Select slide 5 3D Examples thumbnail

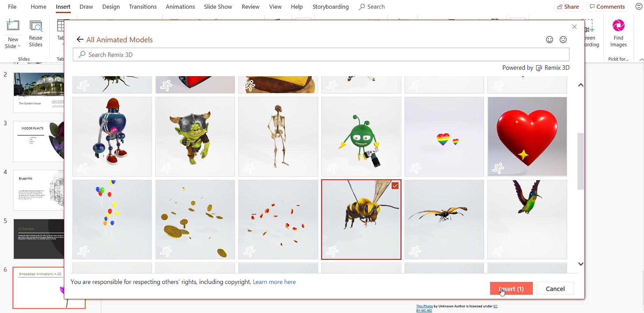pos(39,239)
